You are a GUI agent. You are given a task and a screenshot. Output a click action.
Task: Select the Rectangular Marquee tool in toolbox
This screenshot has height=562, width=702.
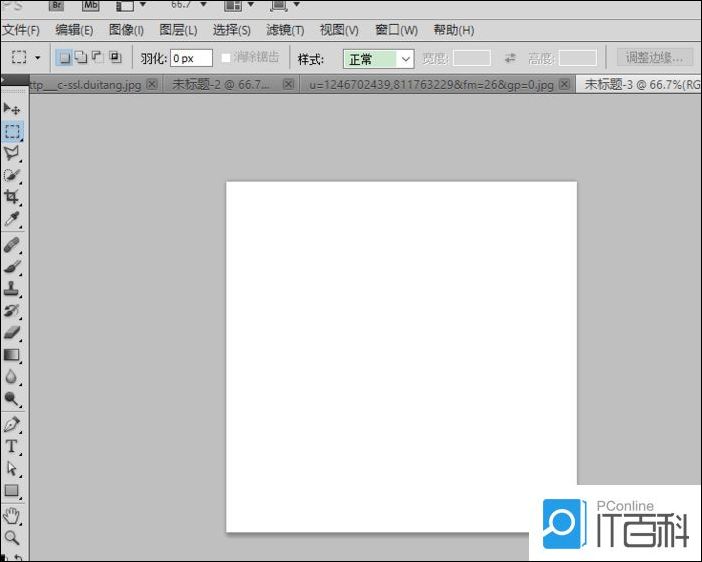pos(12,131)
